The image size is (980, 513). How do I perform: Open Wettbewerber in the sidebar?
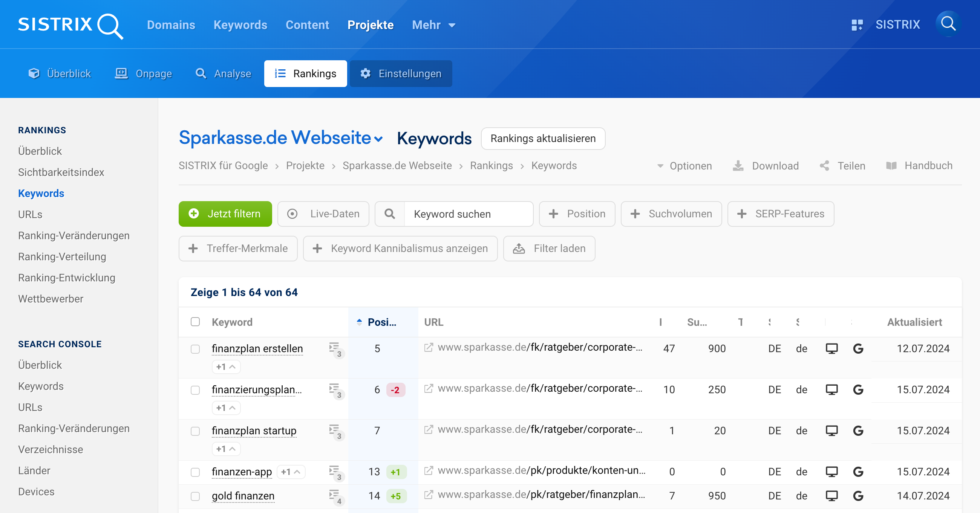[51, 299]
